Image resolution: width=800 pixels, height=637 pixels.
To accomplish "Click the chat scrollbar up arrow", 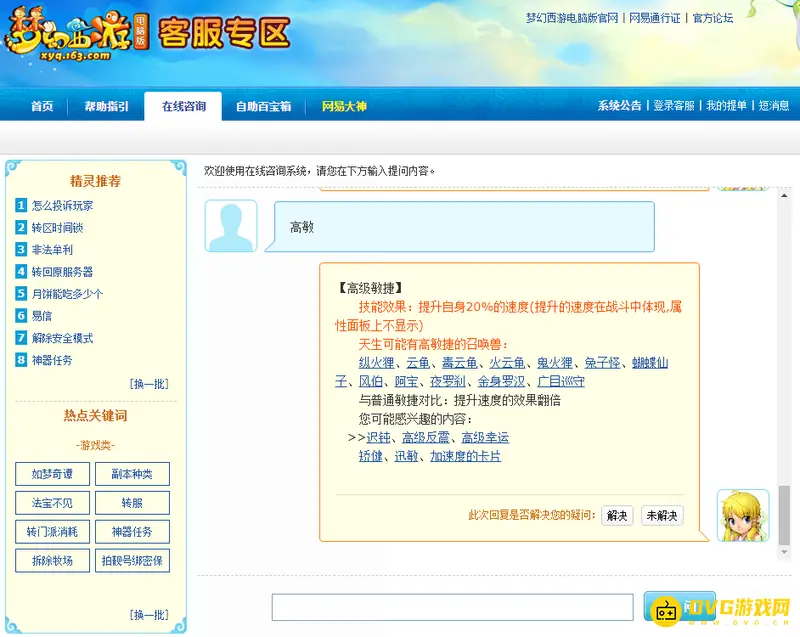I will coord(784,195).
